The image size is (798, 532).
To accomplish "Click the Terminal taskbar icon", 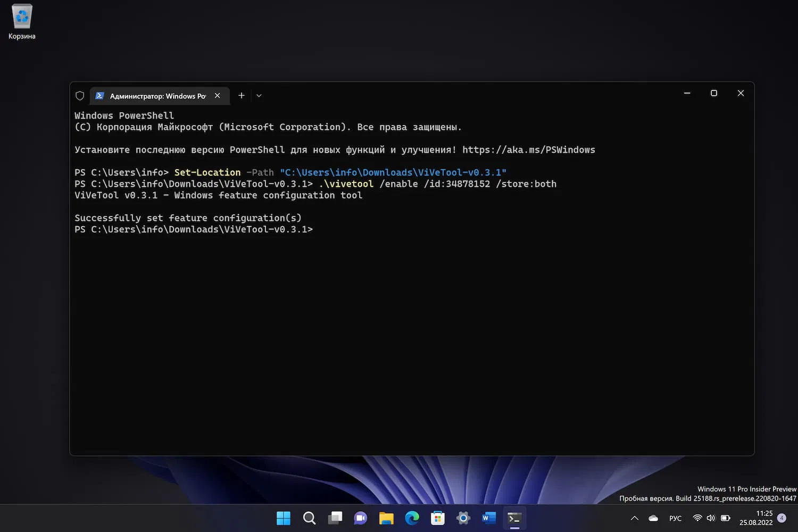I will pos(514,518).
